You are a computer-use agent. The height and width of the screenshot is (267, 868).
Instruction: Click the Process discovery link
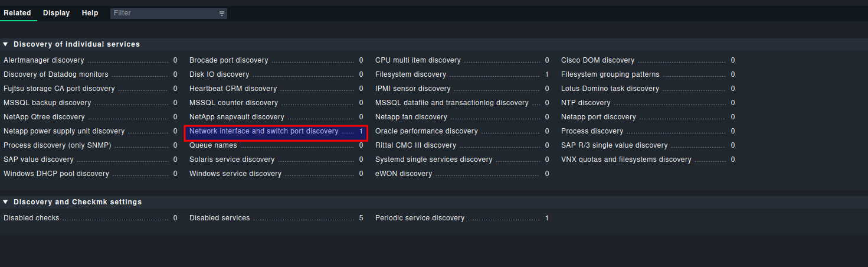click(x=592, y=131)
